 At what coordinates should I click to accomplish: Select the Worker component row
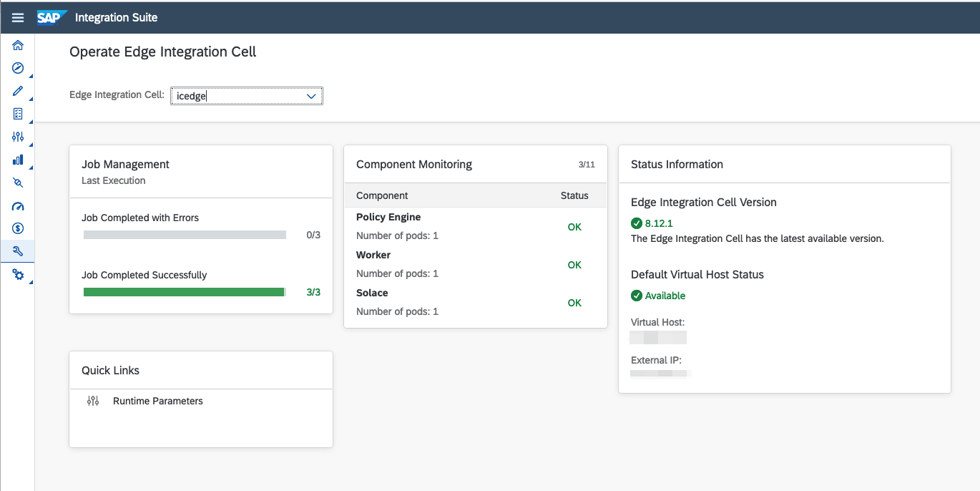click(476, 264)
